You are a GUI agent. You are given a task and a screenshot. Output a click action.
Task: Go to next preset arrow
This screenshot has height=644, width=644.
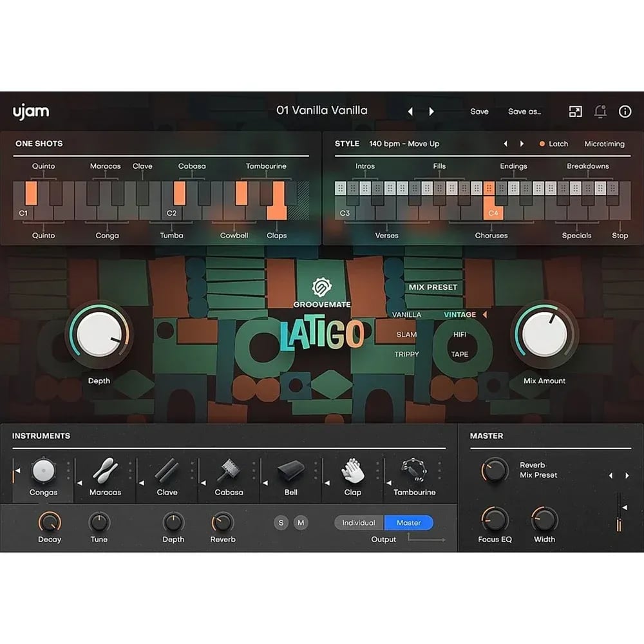coord(431,111)
